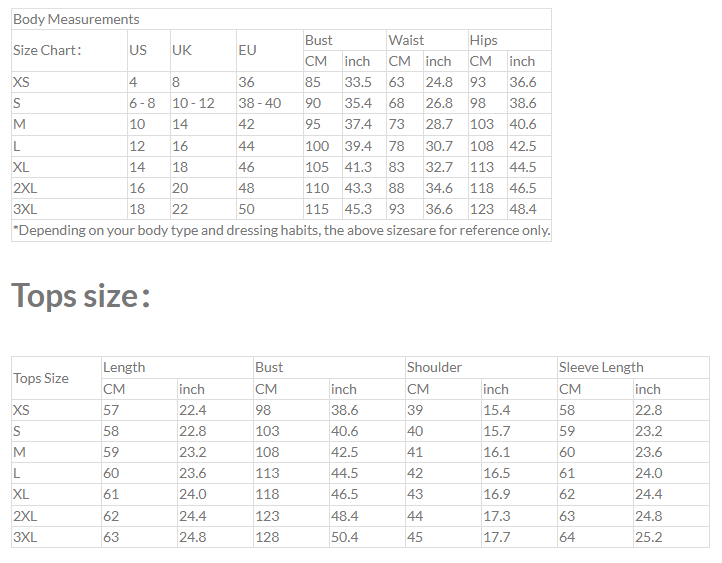Click the Sleeve Length column header

(x=601, y=367)
